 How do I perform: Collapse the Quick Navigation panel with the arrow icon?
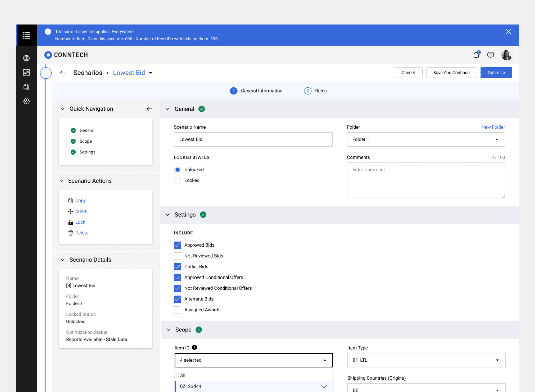[148, 109]
